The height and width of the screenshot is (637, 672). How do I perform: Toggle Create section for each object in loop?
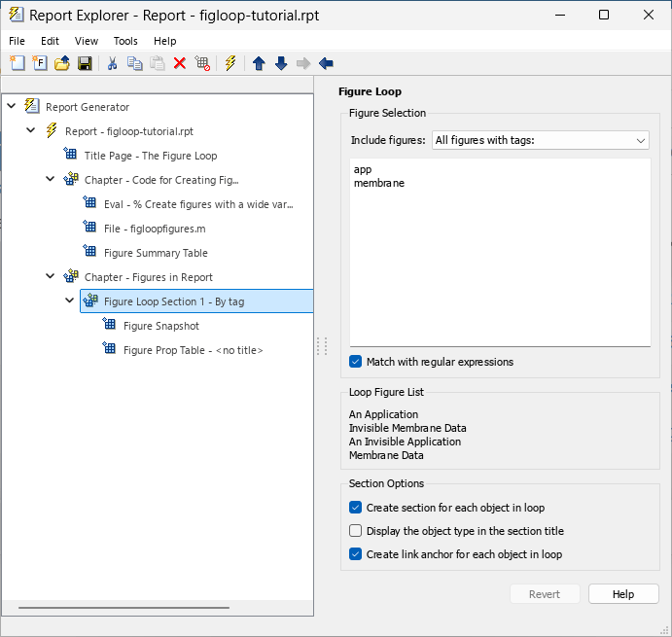coord(356,508)
